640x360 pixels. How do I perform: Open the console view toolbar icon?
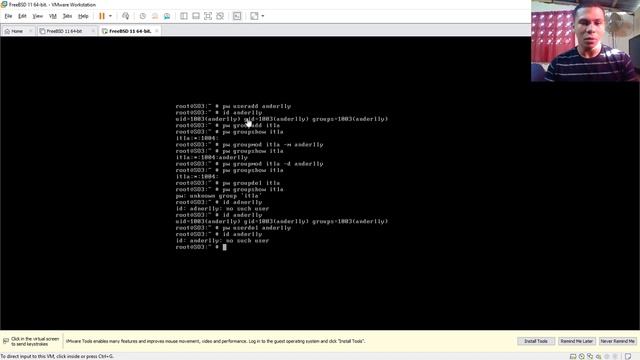237,16
